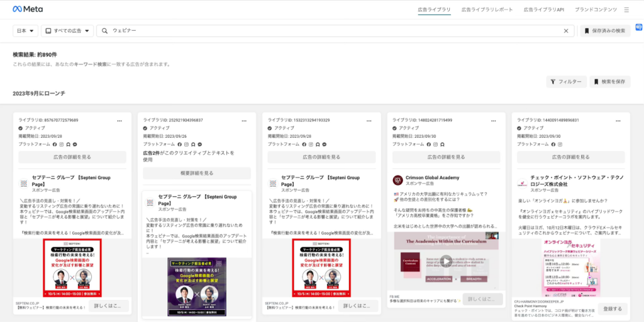The width and height of the screenshot is (644, 322).
Task: Open three-dot menu on ad 252921904396837
Action: 243,120
